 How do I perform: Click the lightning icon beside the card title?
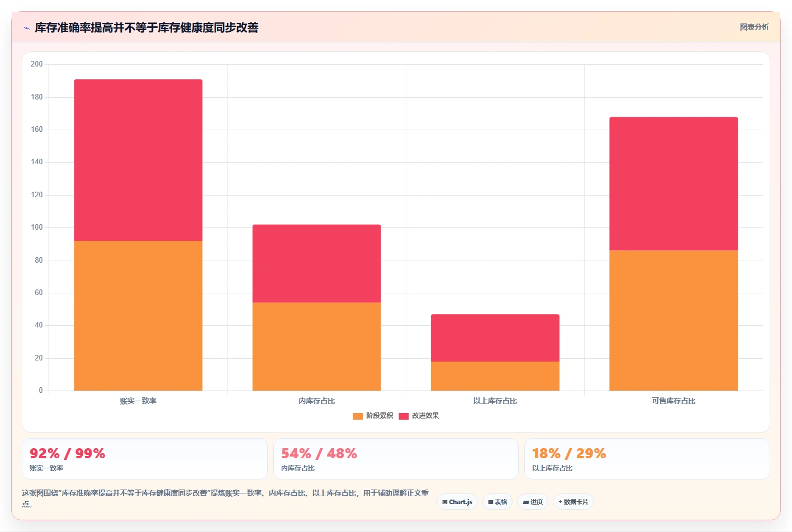(26, 28)
